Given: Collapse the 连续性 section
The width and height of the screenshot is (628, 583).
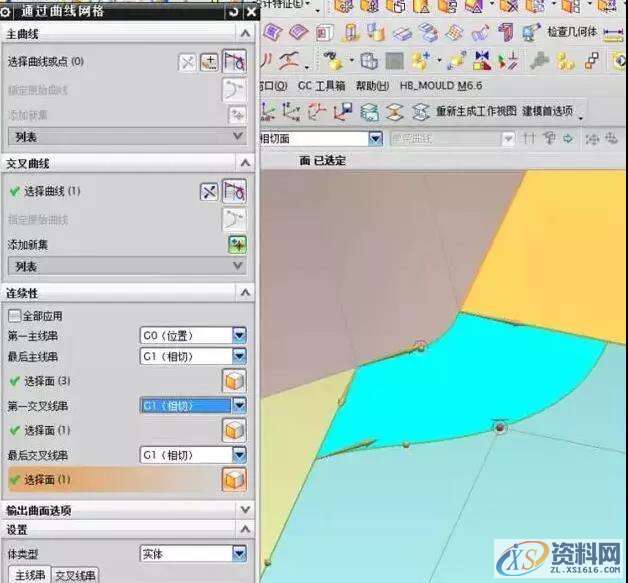Looking at the screenshot, I should click(245, 293).
